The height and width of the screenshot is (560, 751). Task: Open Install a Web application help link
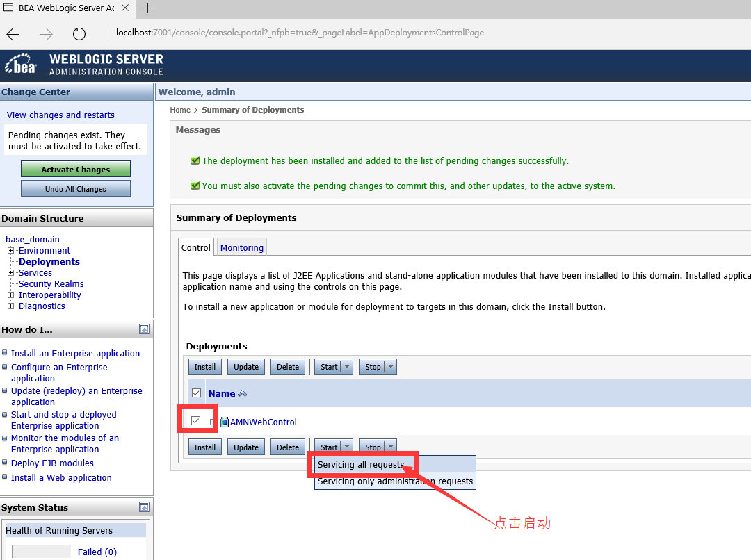(61, 478)
